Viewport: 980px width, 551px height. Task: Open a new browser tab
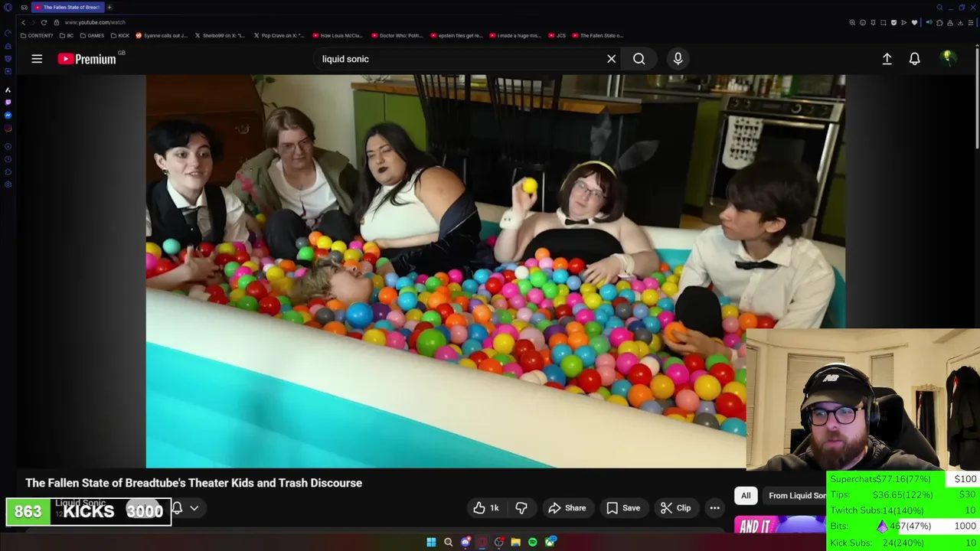tap(109, 7)
